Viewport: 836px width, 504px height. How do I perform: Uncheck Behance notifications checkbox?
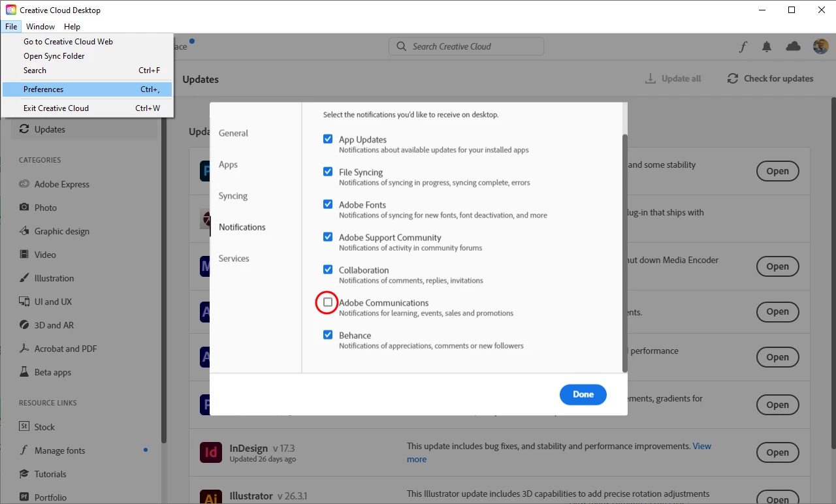328,335
